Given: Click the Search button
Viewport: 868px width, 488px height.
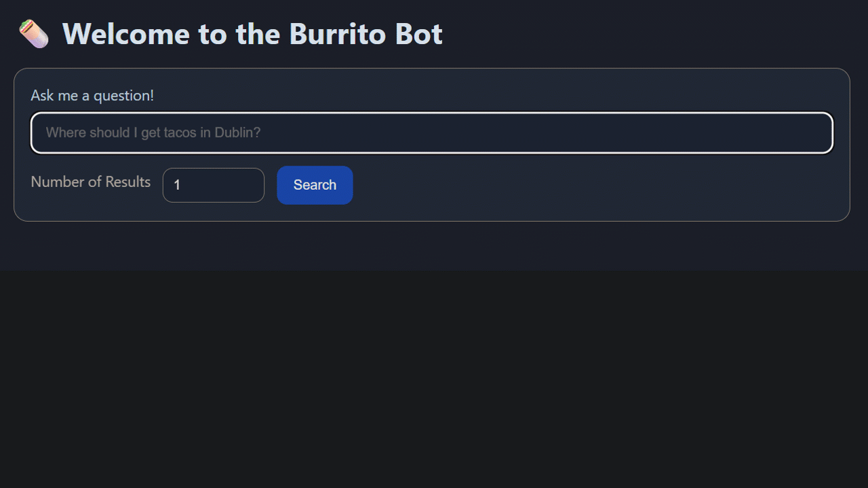Looking at the screenshot, I should click(x=315, y=185).
